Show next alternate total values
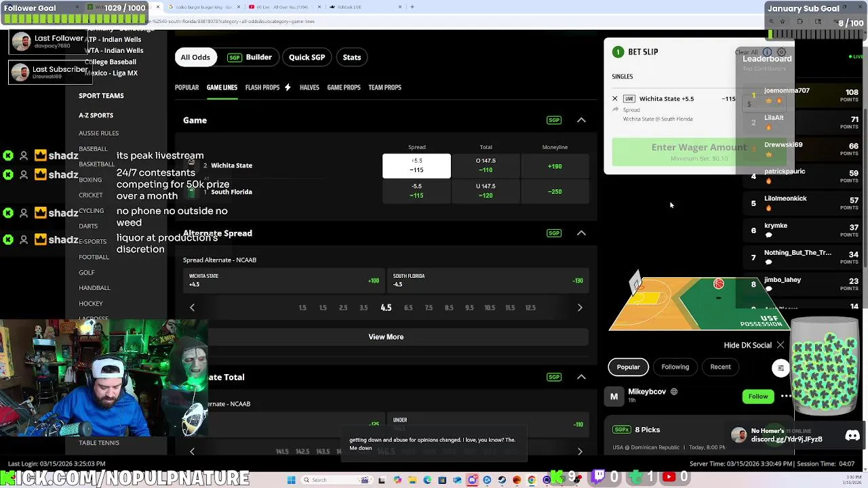This screenshot has height=488, width=868. point(580,451)
